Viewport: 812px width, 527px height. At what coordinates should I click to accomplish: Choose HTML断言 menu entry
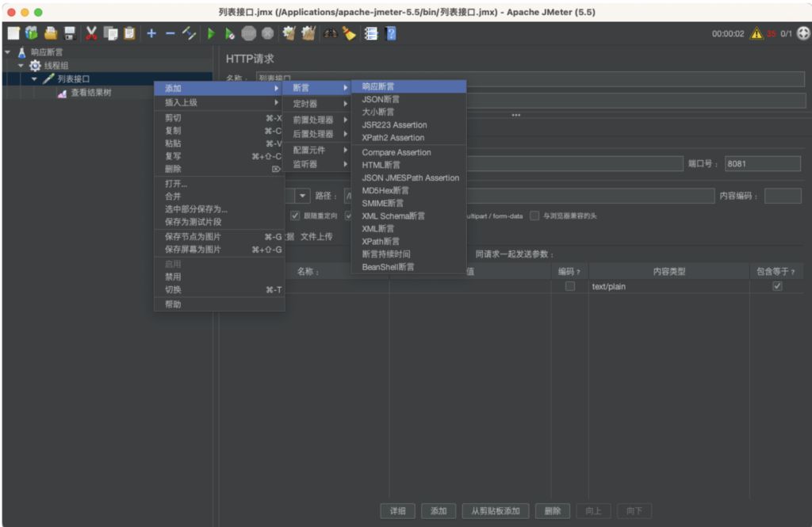409,165
